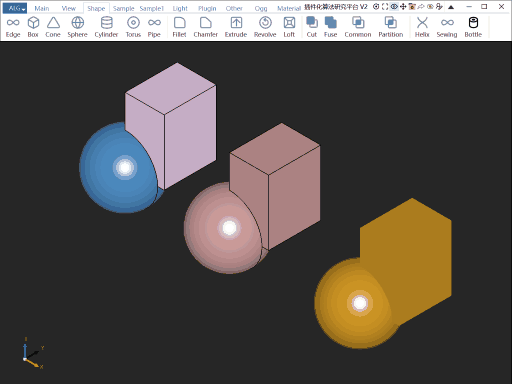Switch to the View tab
The image size is (512, 384).
click(69, 9)
